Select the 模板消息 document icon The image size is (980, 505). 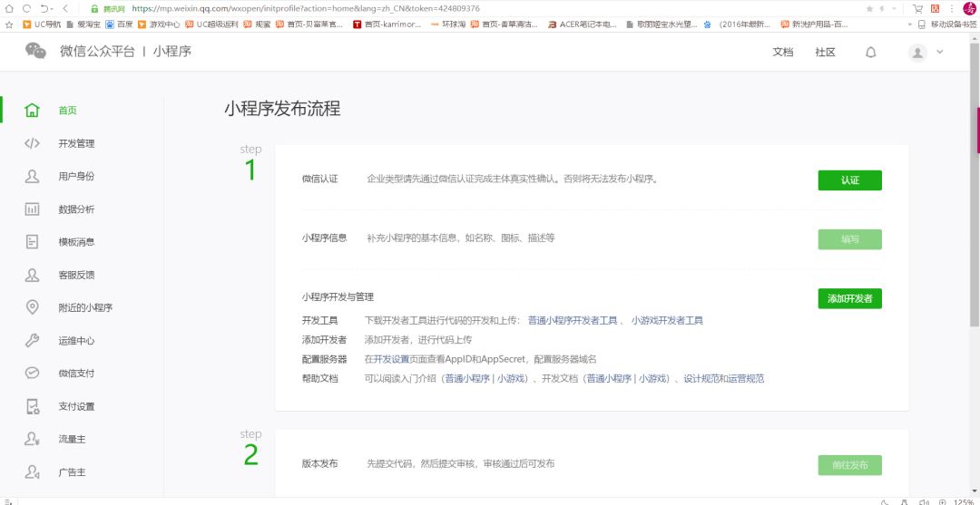click(32, 242)
